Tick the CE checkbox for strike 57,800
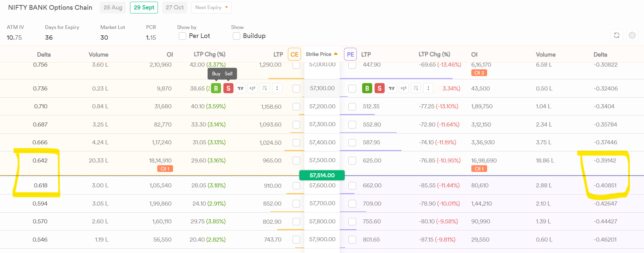 tap(296, 222)
